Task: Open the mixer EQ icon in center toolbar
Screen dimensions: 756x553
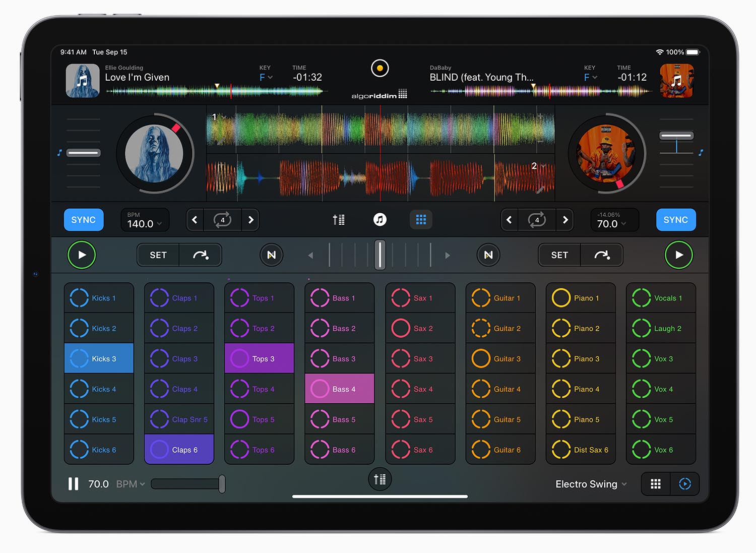Action: click(339, 220)
